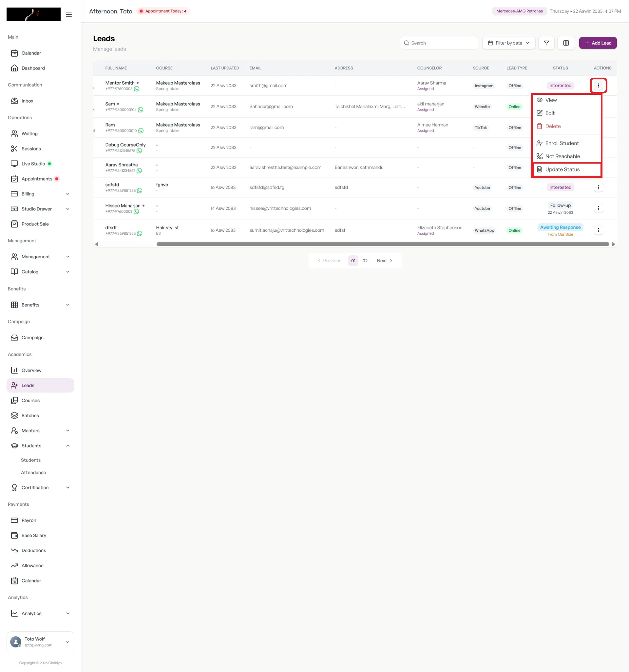Open actions menu for sdfsfd row
Screen dimensions: 629x672
598,187
